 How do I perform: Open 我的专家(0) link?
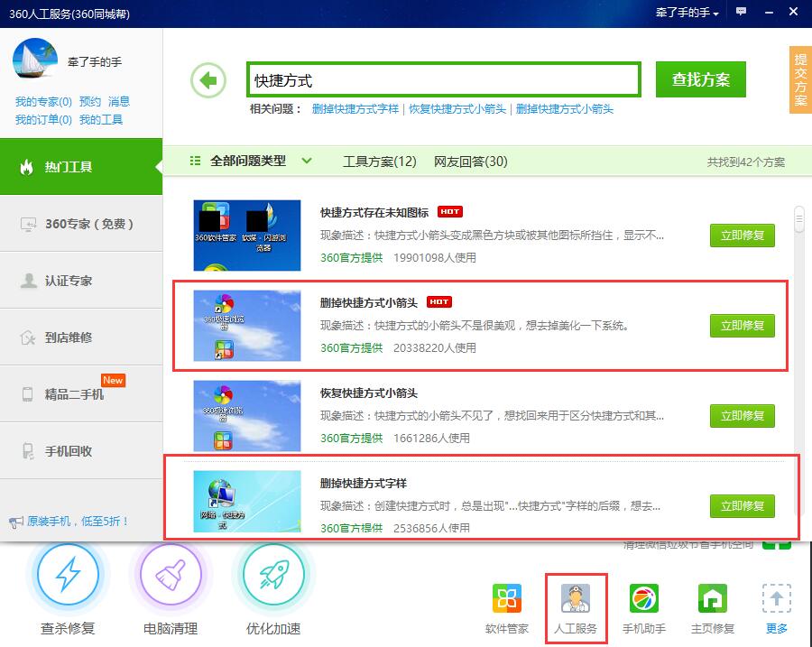point(43,102)
